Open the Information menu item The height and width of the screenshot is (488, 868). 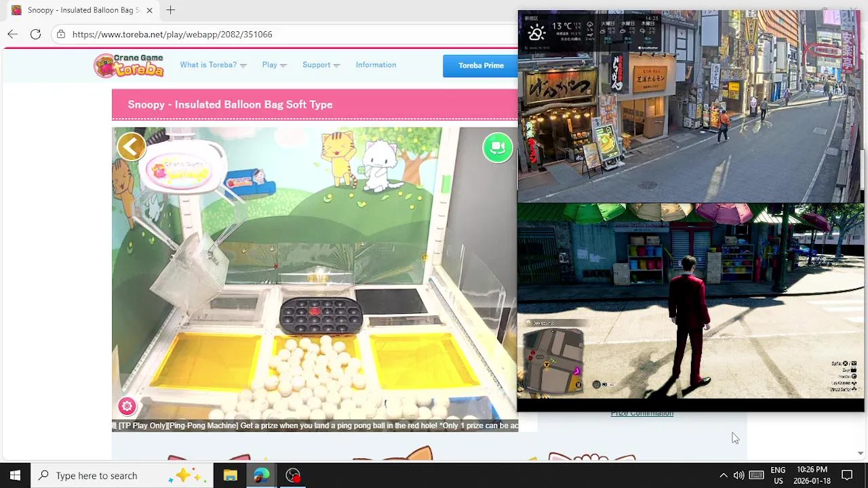(x=376, y=65)
